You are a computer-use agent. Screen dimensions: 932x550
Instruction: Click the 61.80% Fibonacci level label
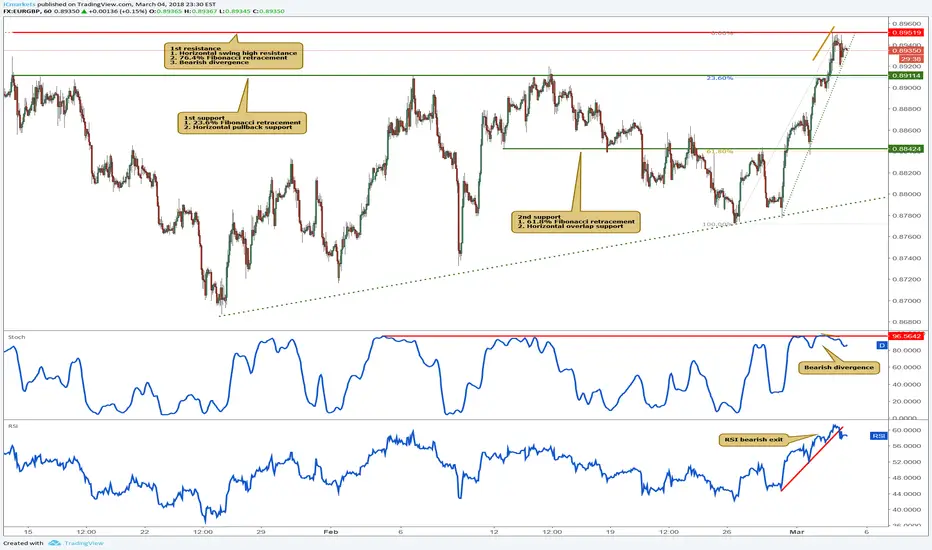coord(719,152)
